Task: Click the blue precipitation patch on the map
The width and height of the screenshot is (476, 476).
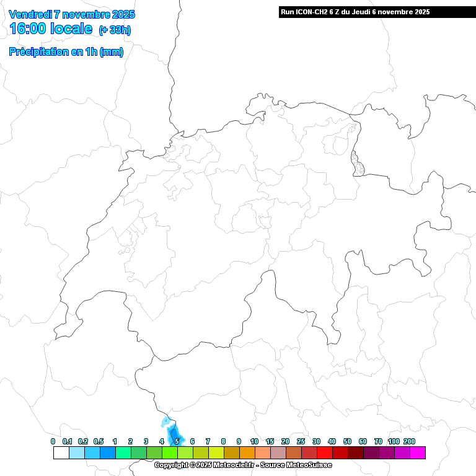Action: (x=173, y=432)
